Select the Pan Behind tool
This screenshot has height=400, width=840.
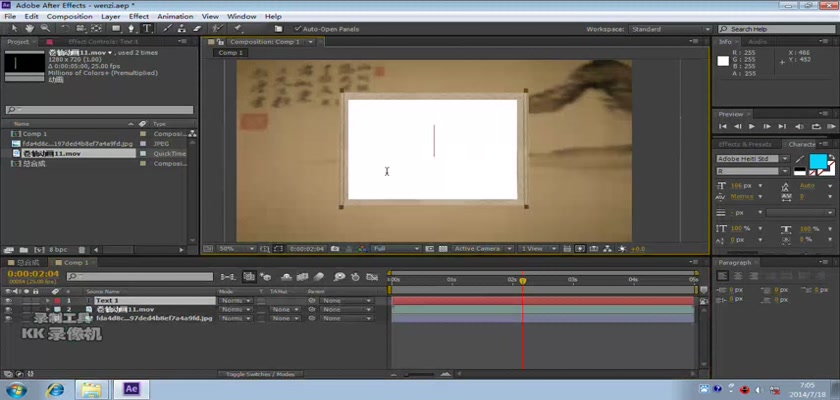(96, 29)
